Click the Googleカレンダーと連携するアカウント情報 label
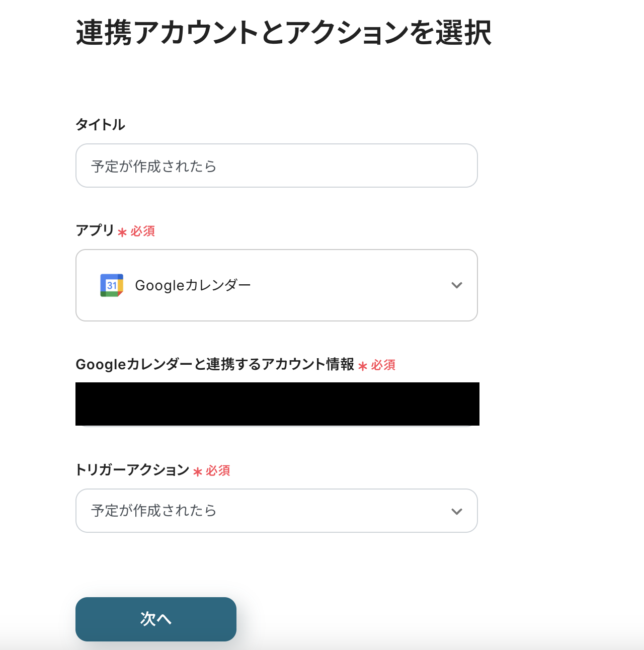The width and height of the screenshot is (644, 650). coord(215,364)
